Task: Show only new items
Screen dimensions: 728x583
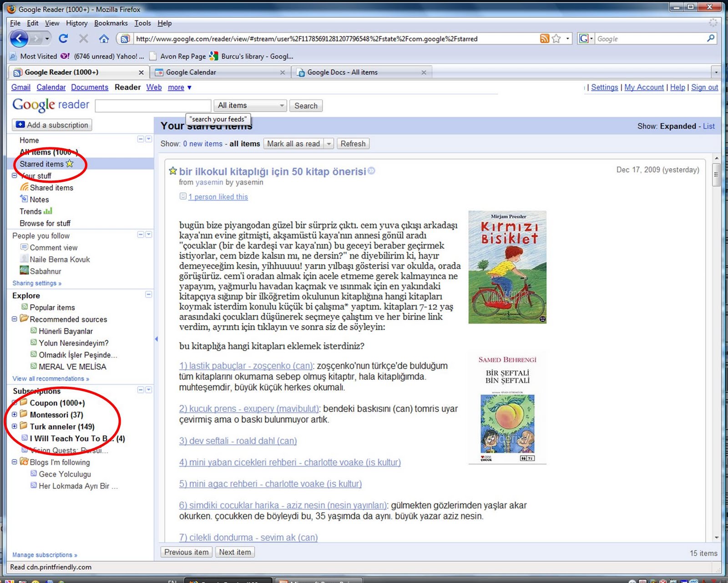Action: coord(203,144)
